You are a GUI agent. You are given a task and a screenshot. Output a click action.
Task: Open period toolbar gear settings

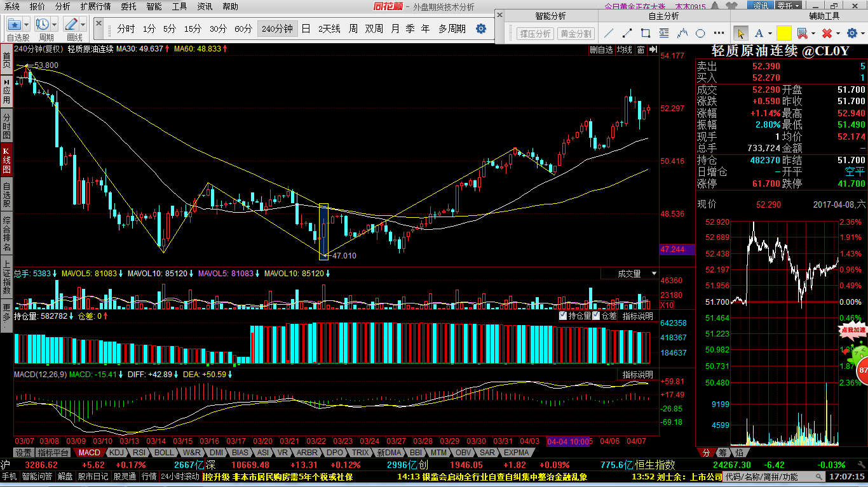481,29
